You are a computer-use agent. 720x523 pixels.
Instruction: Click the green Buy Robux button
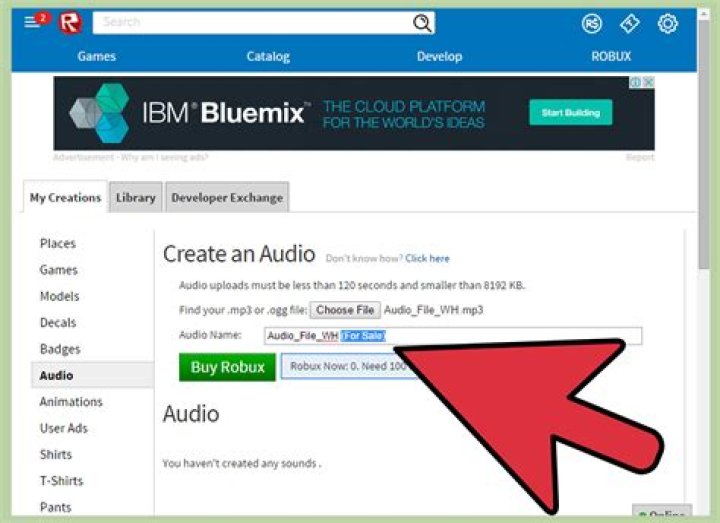tap(227, 367)
